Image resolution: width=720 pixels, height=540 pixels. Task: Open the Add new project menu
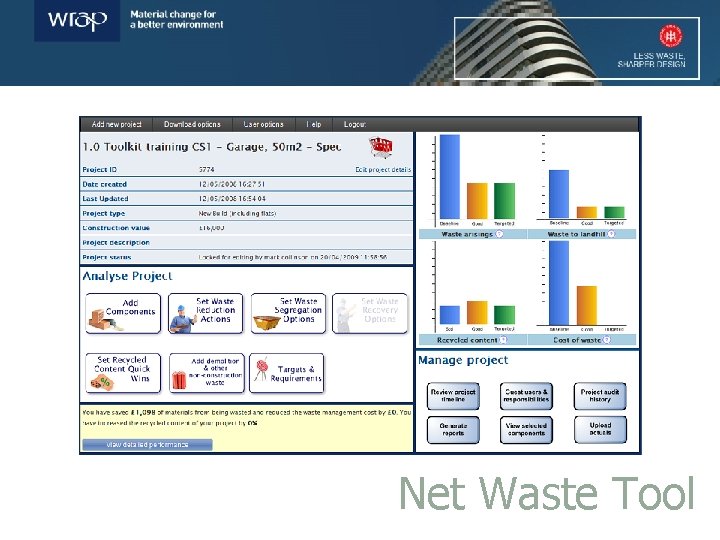point(117,124)
